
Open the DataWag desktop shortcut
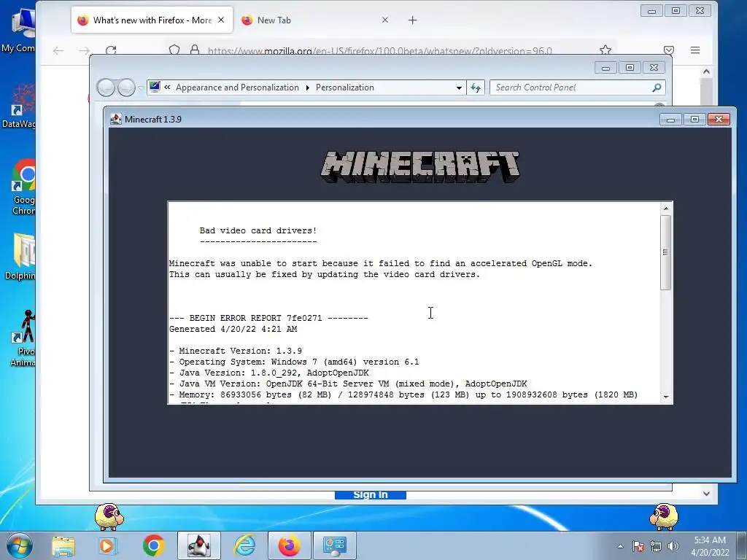18,106
